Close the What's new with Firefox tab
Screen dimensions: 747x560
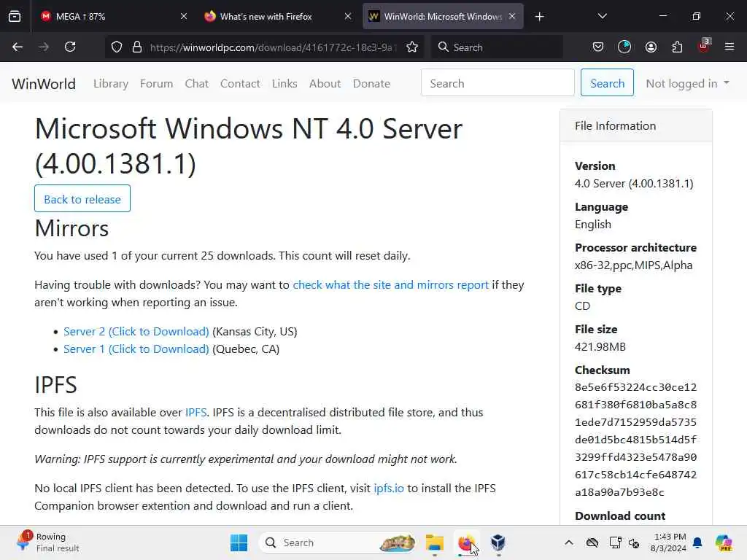click(x=348, y=17)
